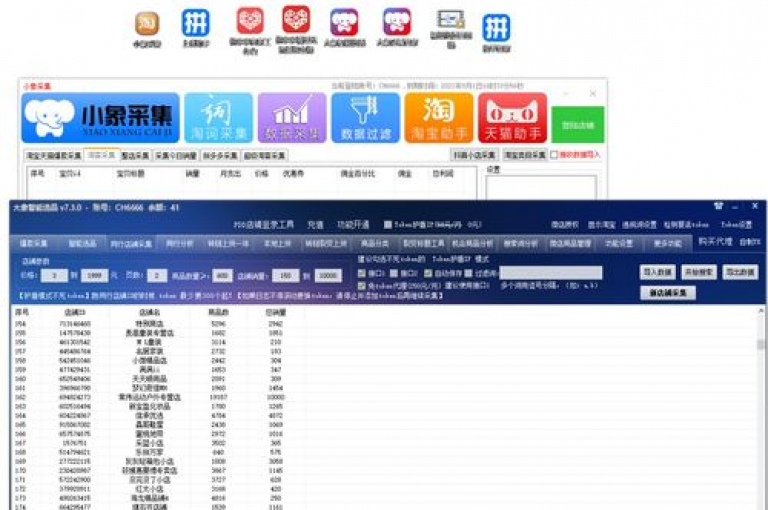The width and height of the screenshot is (768, 510).
Task: Click the skin shirt icon in the blue title bar
Action: pos(719,206)
